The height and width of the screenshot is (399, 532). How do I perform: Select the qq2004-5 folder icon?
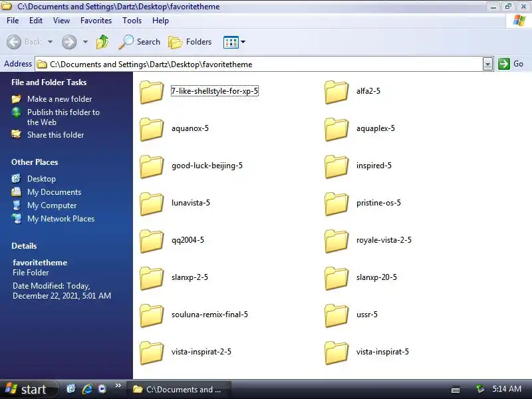point(152,241)
